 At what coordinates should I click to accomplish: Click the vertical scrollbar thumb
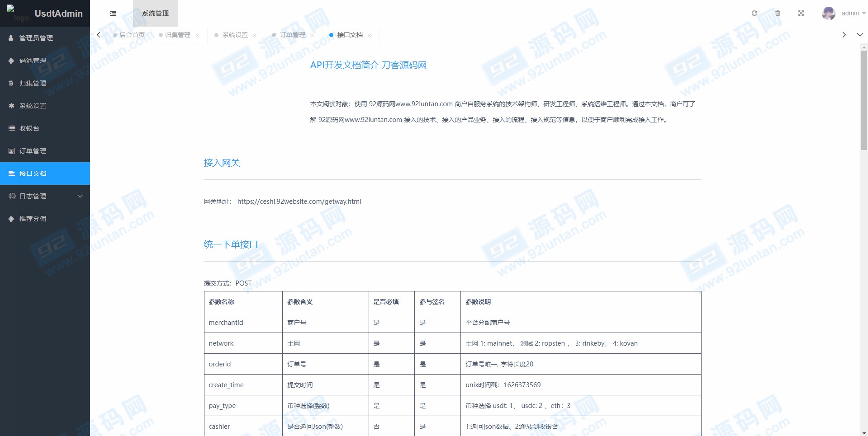(x=864, y=100)
